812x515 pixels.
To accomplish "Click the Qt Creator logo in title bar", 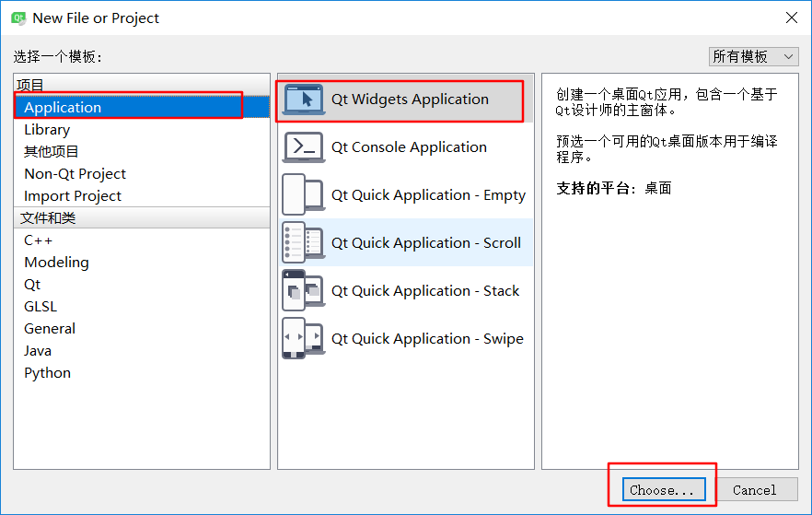I will [18, 18].
